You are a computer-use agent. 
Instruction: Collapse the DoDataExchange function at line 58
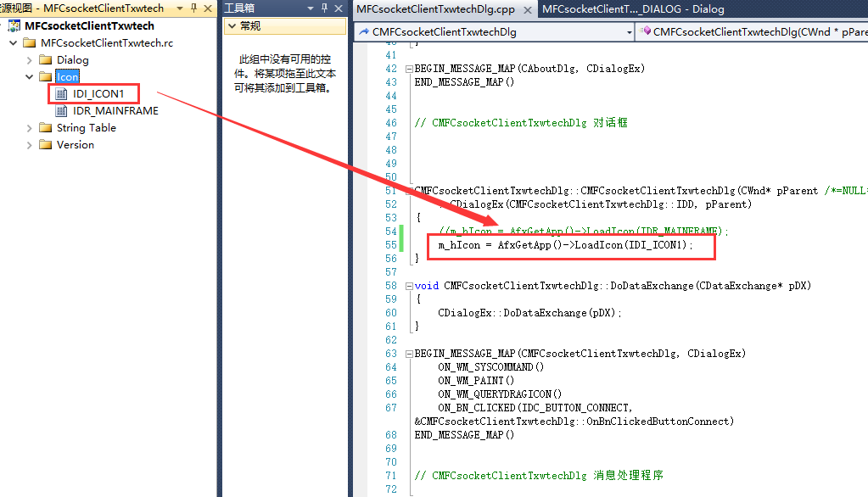tap(409, 286)
